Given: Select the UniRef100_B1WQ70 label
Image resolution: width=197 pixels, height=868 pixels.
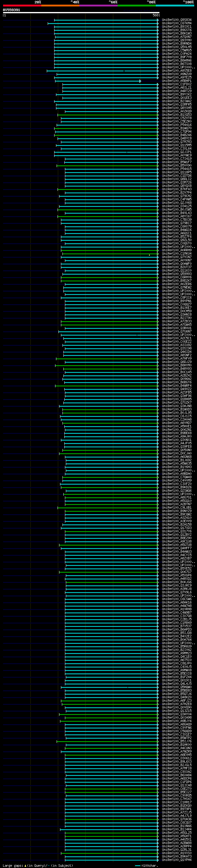Looking at the screenshot, I should (176, 128).
